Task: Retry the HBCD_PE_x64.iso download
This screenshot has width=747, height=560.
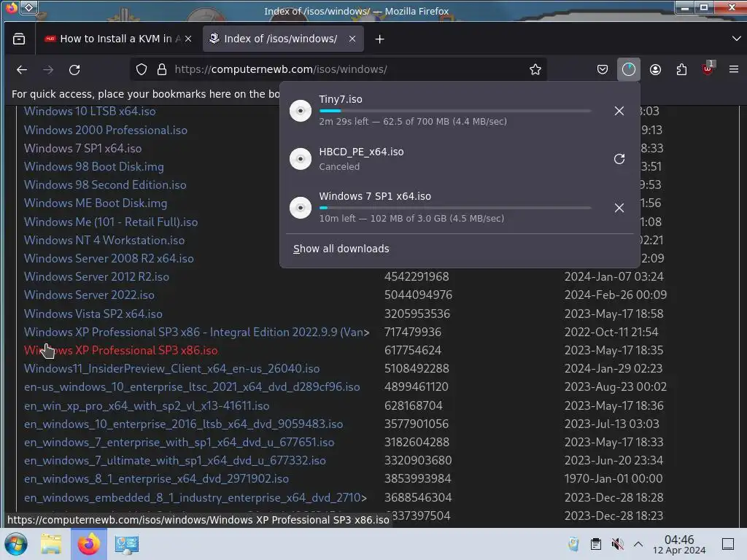Action: (619, 159)
